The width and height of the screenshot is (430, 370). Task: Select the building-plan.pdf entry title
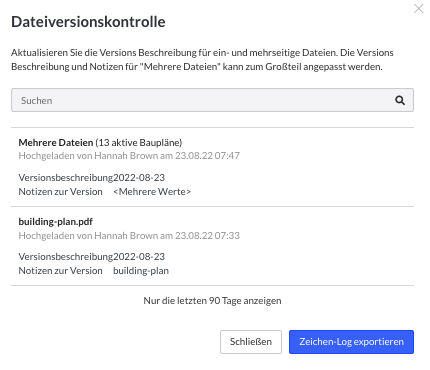(x=56, y=222)
